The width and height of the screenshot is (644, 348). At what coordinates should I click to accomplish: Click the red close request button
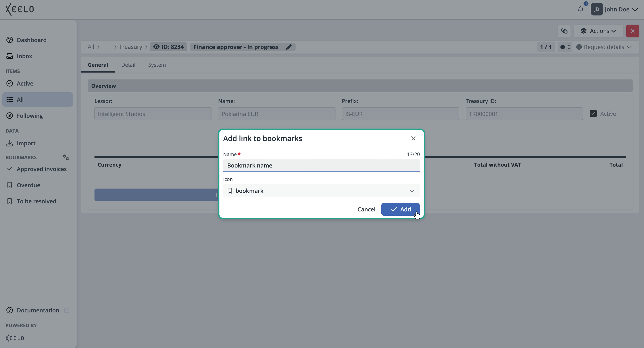click(633, 31)
